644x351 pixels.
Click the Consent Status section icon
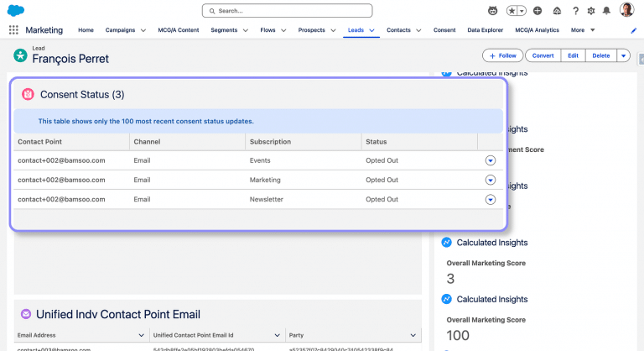[x=28, y=94]
